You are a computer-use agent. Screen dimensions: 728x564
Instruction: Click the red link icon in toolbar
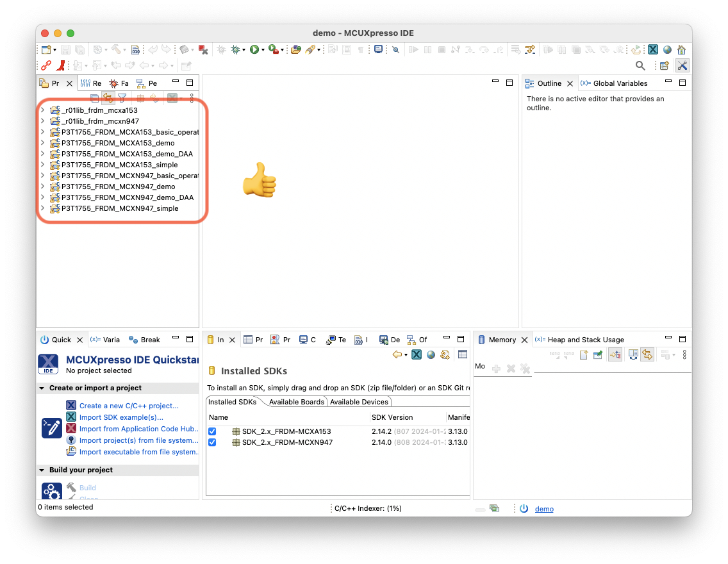pyautogui.click(x=45, y=65)
